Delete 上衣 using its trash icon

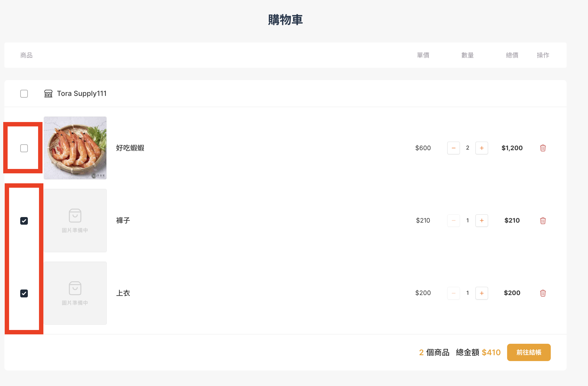pyautogui.click(x=543, y=293)
